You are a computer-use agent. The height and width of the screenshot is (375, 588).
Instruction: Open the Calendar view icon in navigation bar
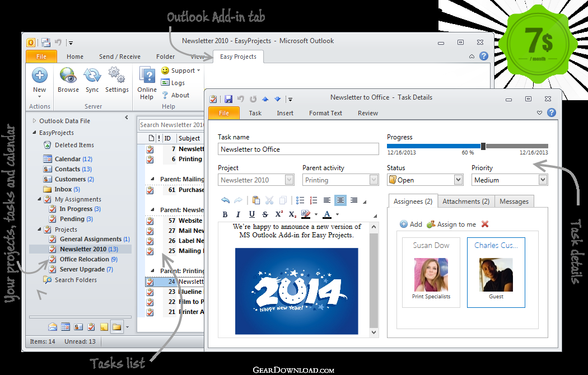[x=66, y=327]
